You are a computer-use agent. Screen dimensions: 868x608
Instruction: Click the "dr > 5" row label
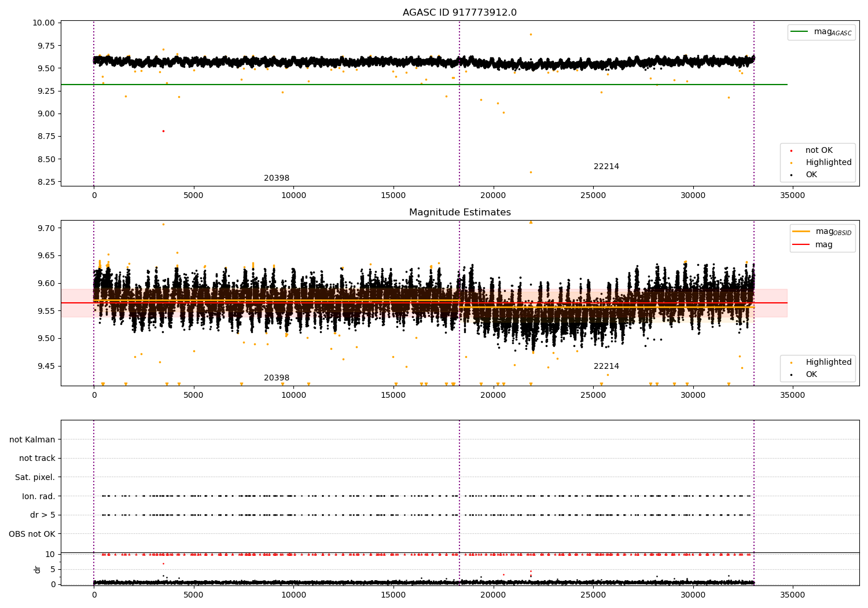click(43, 515)
